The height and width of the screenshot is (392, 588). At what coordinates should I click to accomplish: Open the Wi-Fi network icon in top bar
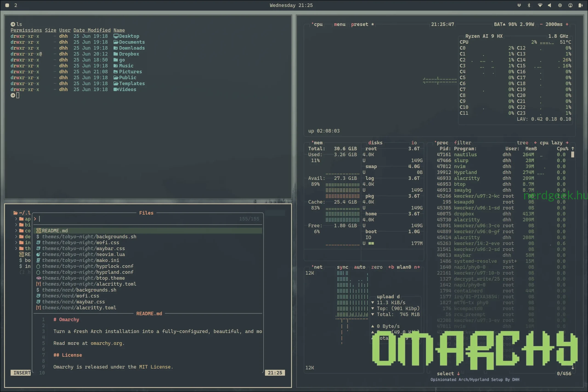coord(540,5)
